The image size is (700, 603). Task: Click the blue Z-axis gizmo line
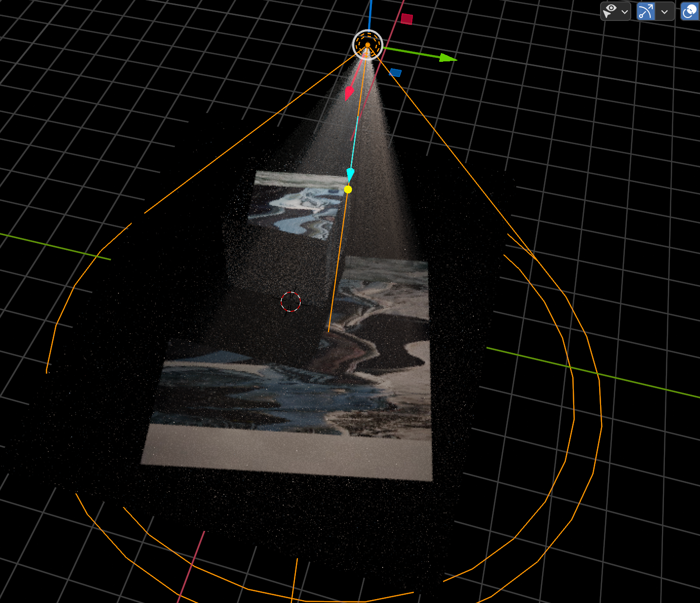click(x=370, y=15)
